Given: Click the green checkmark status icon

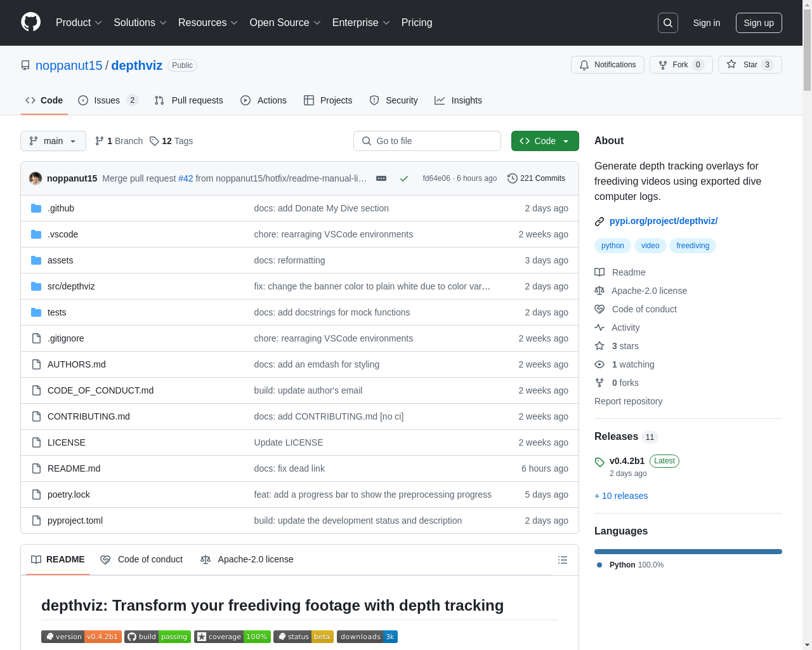Looking at the screenshot, I should 404,178.
